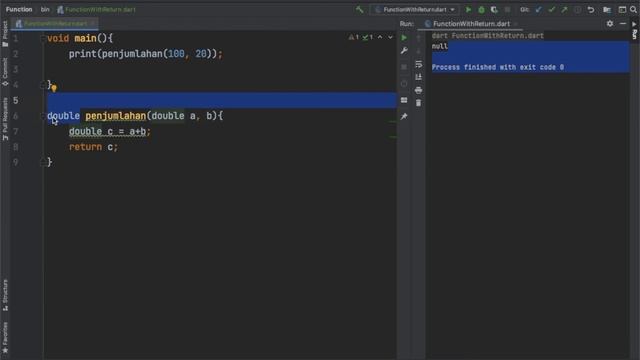Click the rollback undo arrow icon
This screenshot has height=360, width=640.
click(591, 9)
